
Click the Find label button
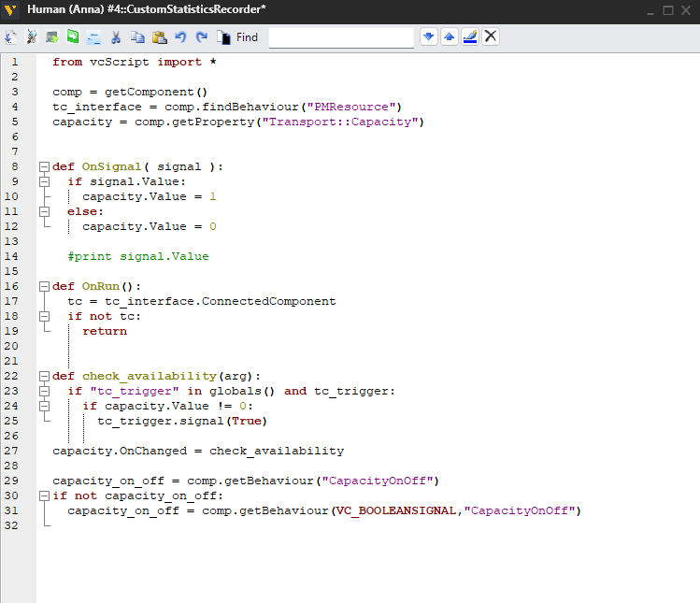(x=238, y=37)
